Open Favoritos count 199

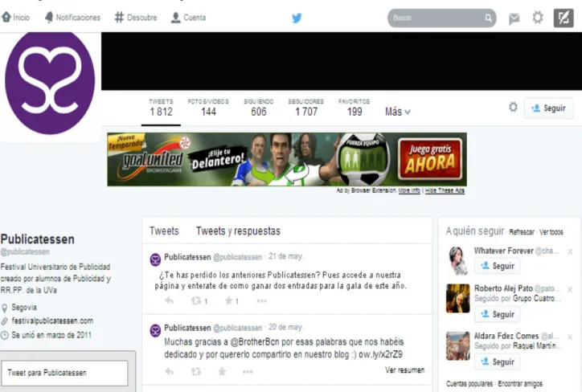click(x=354, y=107)
